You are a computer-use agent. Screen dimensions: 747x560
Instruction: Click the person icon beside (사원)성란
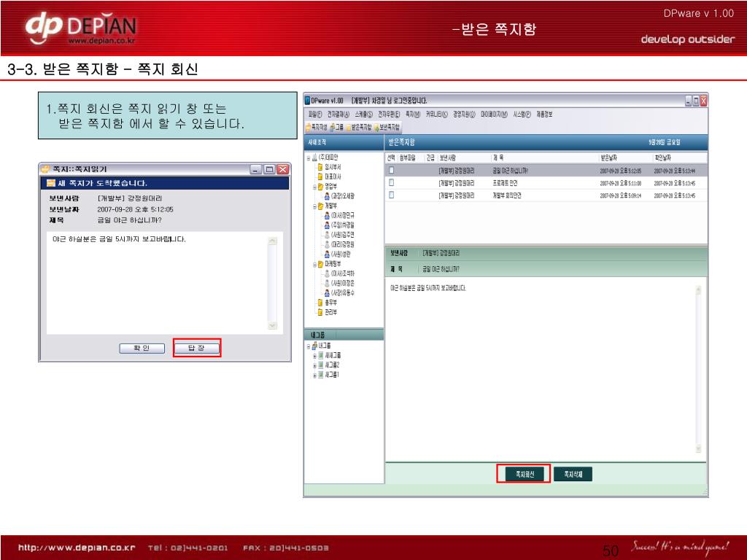(x=327, y=254)
